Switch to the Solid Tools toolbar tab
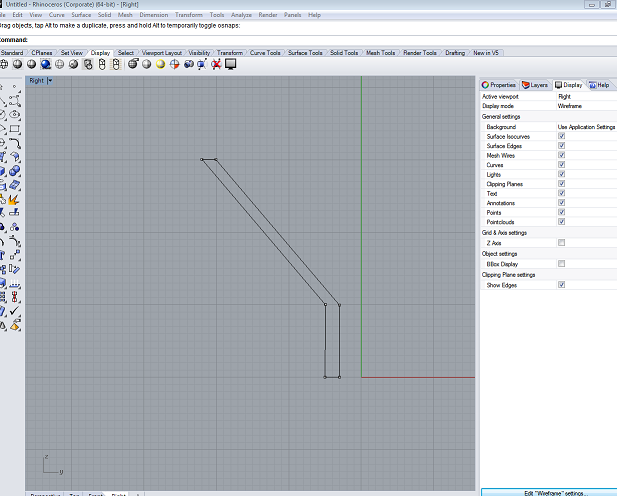Screen dimensions: 617x496 tap(344, 53)
